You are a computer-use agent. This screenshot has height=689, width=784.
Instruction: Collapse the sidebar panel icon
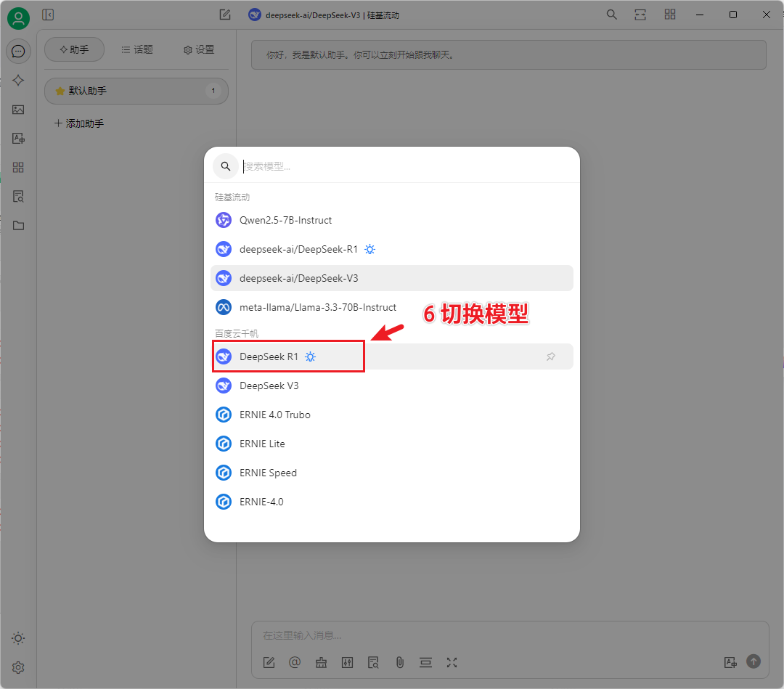point(48,15)
